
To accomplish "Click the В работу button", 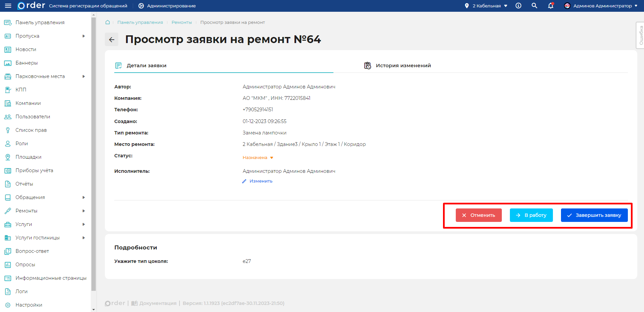I will point(531,215).
